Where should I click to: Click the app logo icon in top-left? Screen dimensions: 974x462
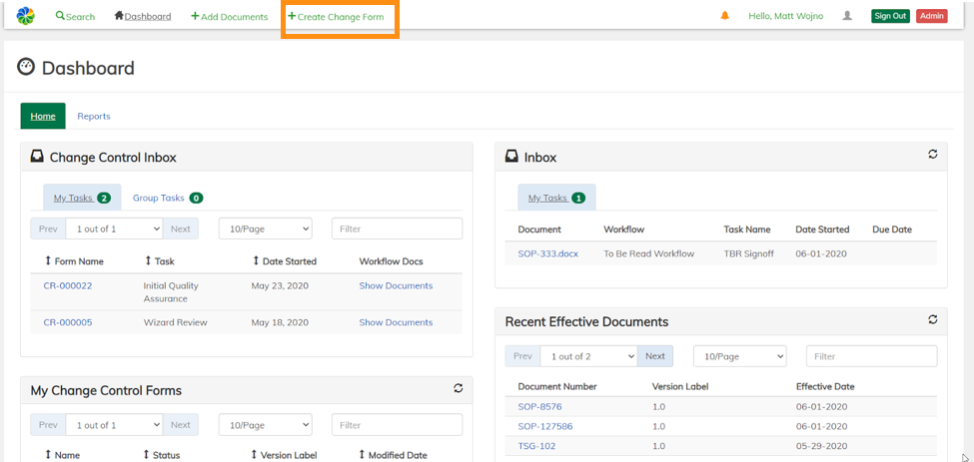coord(25,16)
